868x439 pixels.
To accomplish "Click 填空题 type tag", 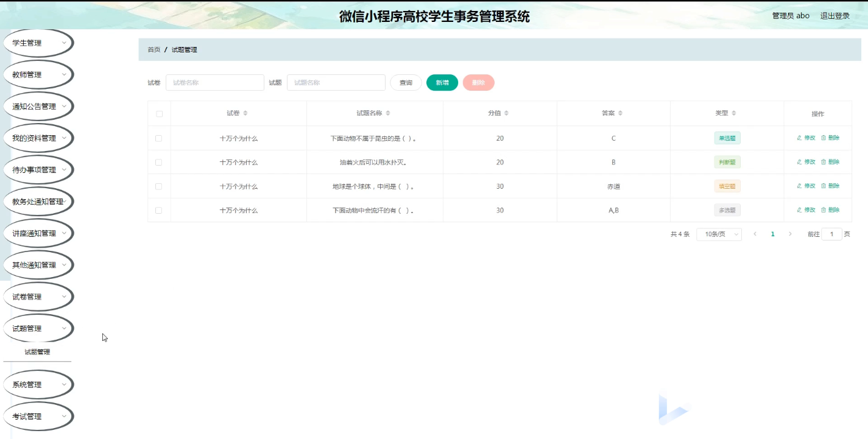I will [727, 186].
